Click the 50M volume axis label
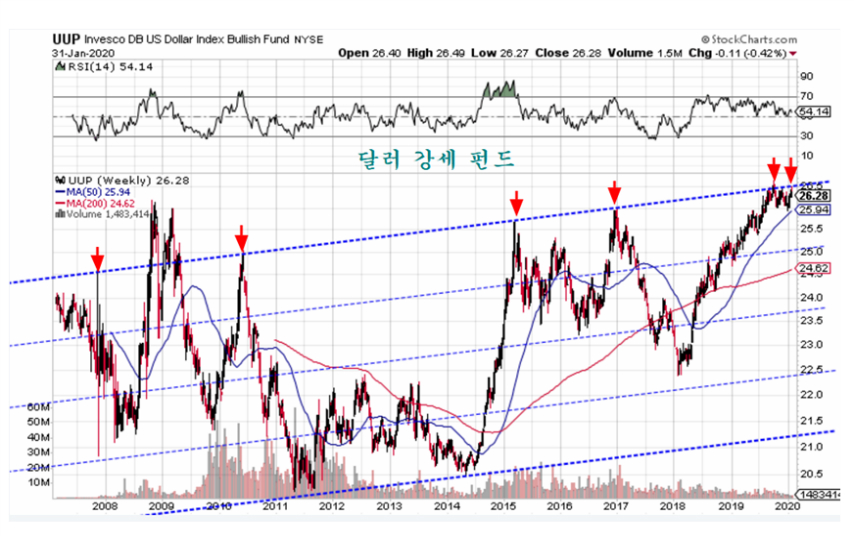 tap(38, 422)
